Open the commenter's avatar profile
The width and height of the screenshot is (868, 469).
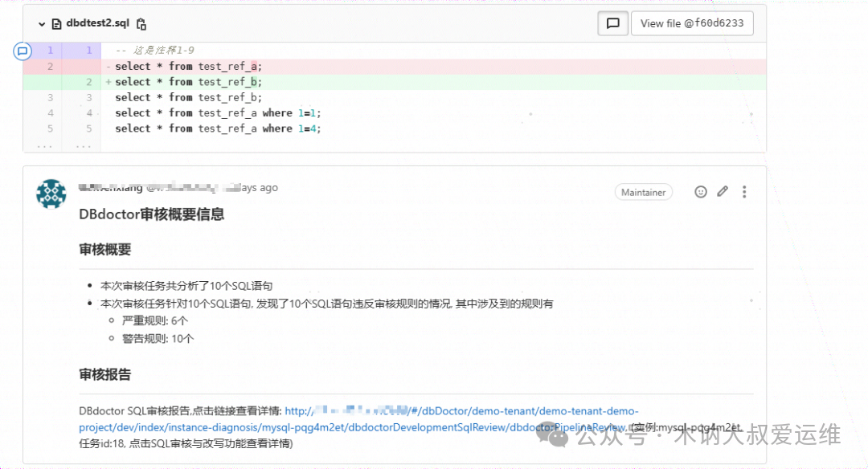pos(51,194)
